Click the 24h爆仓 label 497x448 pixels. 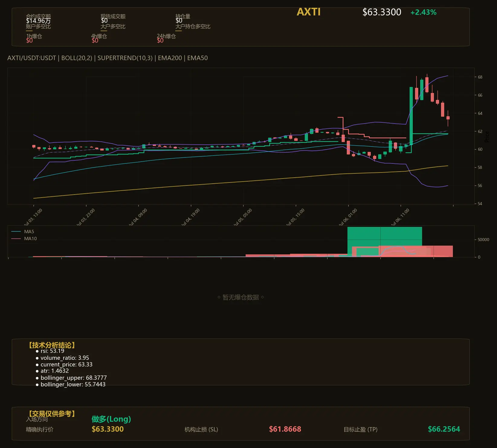166,36
